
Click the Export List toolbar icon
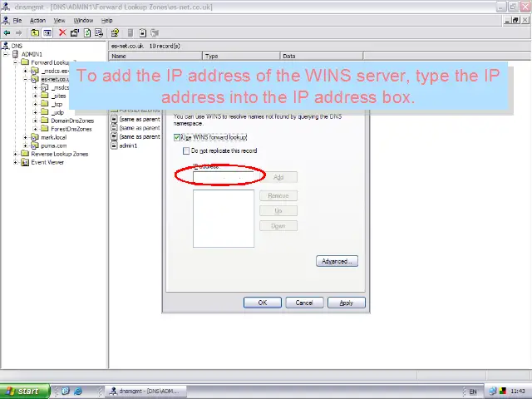(100, 33)
